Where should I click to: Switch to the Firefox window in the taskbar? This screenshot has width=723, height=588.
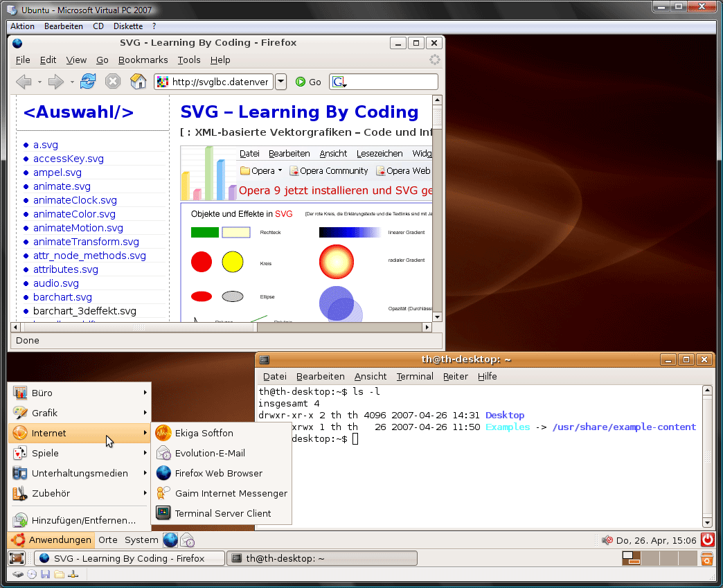point(130,558)
